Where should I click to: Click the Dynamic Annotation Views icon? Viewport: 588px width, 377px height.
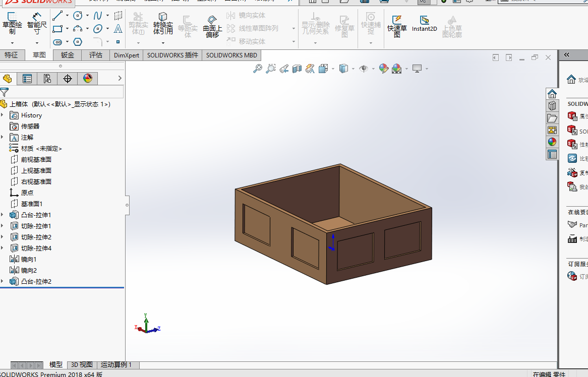310,69
